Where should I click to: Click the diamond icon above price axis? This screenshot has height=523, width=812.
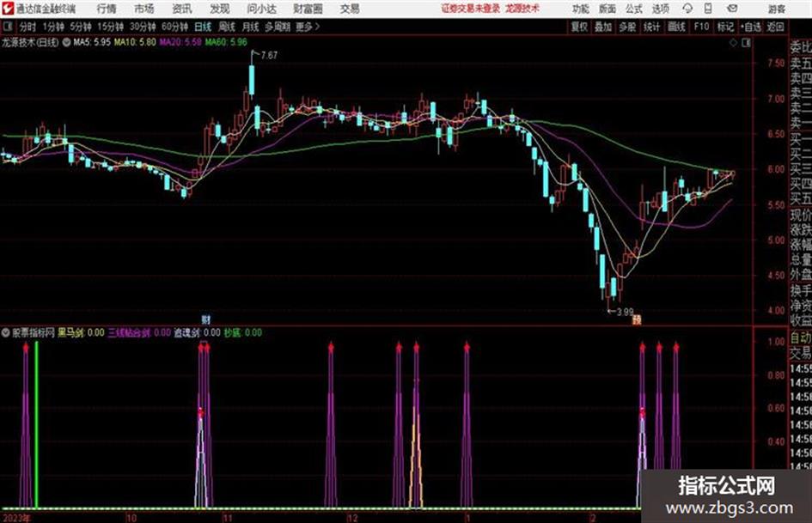[733, 43]
